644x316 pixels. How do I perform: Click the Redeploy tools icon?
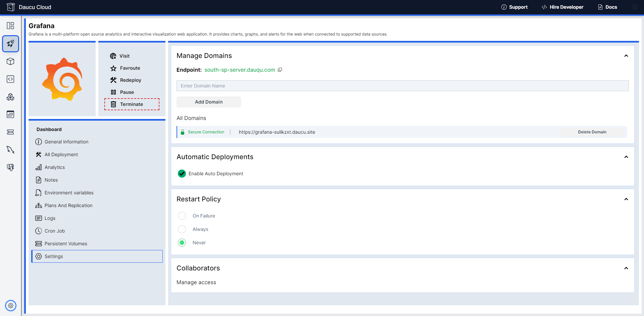coord(113,80)
